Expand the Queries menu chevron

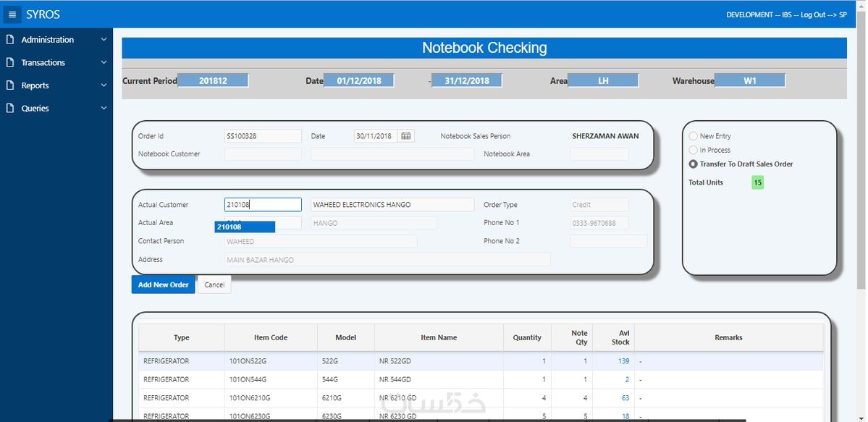tap(104, 108)
